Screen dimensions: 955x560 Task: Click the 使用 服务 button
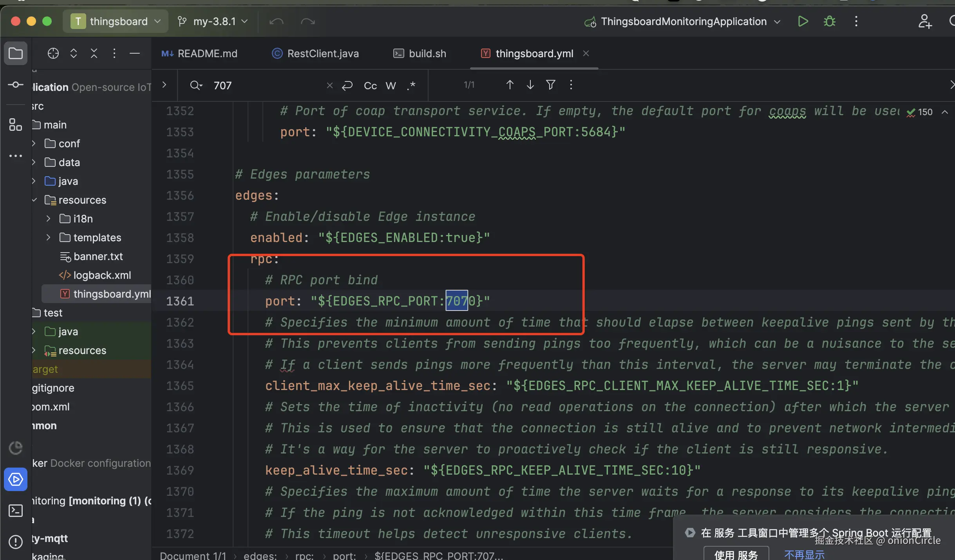(x=736, y=555)
